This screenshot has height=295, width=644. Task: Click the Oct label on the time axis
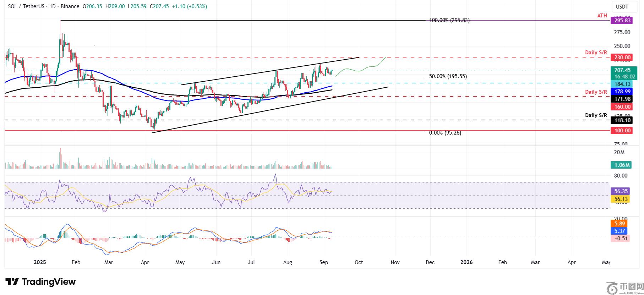tap(359, 262)
